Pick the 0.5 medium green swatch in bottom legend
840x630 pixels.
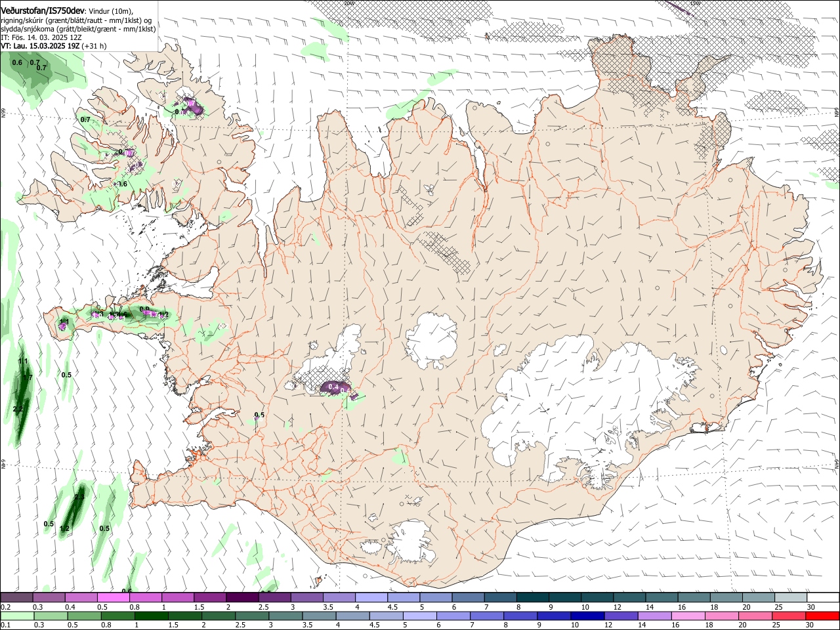pyautogui.click(x=84, y=616)
